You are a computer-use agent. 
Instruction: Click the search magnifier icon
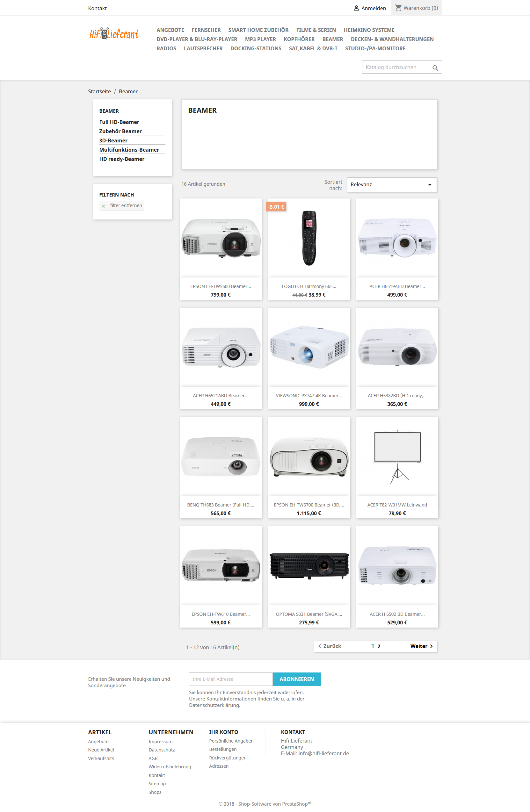coord(435,68)
